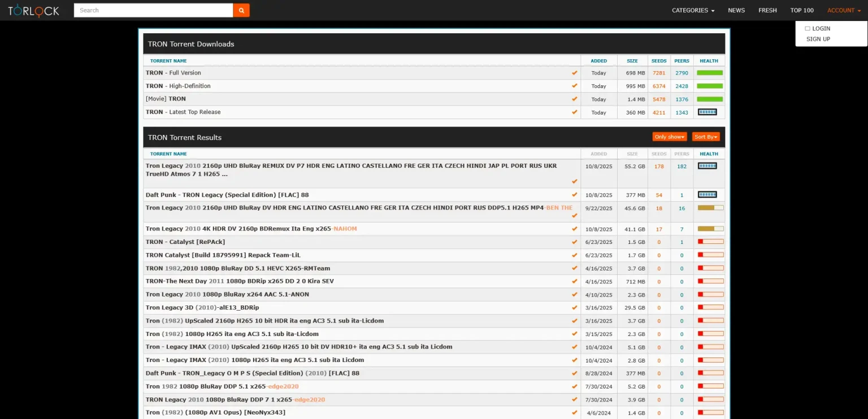The height and width of the screenshot is (419, 868).
Task: Click verified checkmark for TRON - Full Version
Action: [575, 73]
